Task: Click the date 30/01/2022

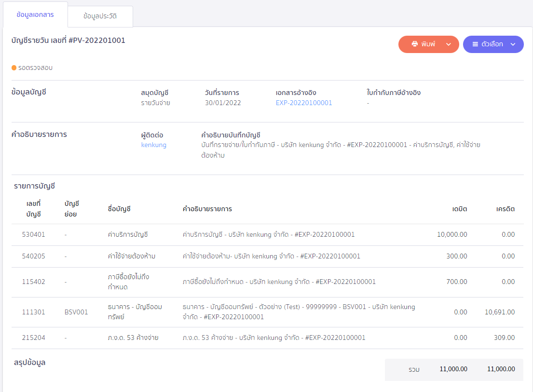Action: [x=223, y=103]
